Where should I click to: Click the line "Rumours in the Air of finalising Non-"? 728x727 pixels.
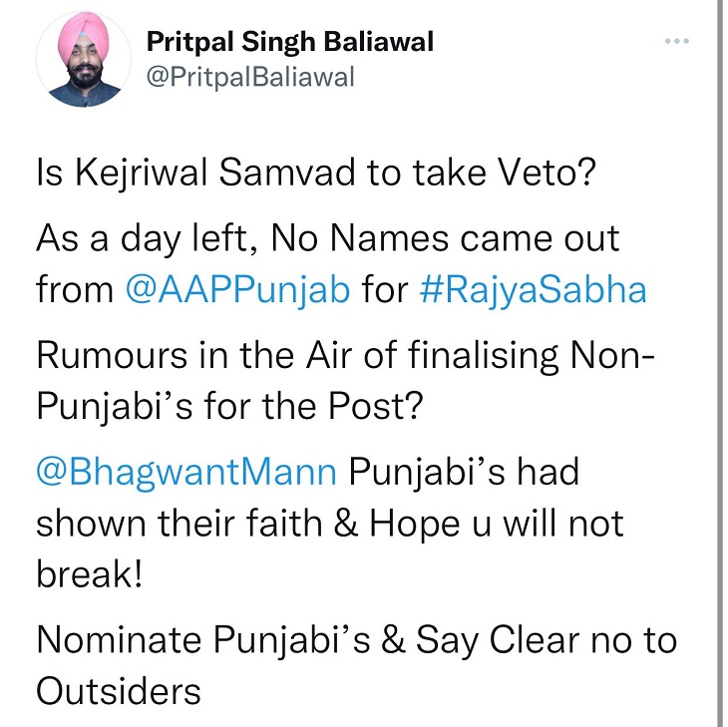[345, 356]
